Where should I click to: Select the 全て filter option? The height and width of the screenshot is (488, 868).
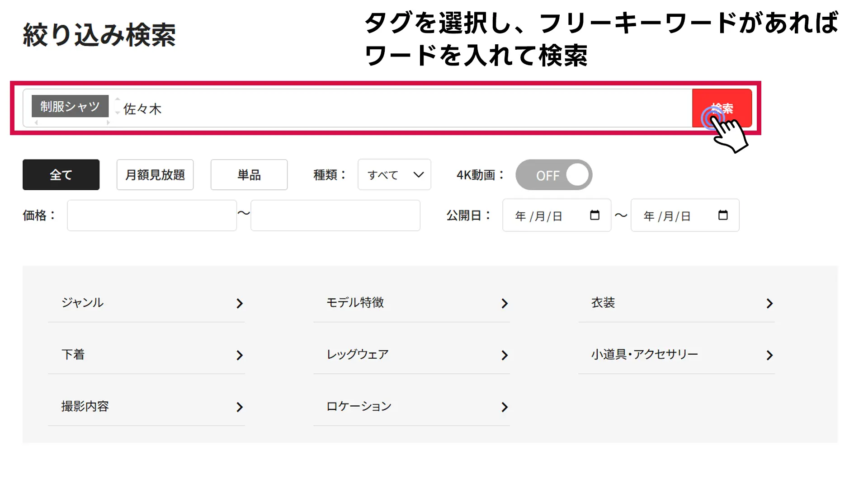point(61,175)
